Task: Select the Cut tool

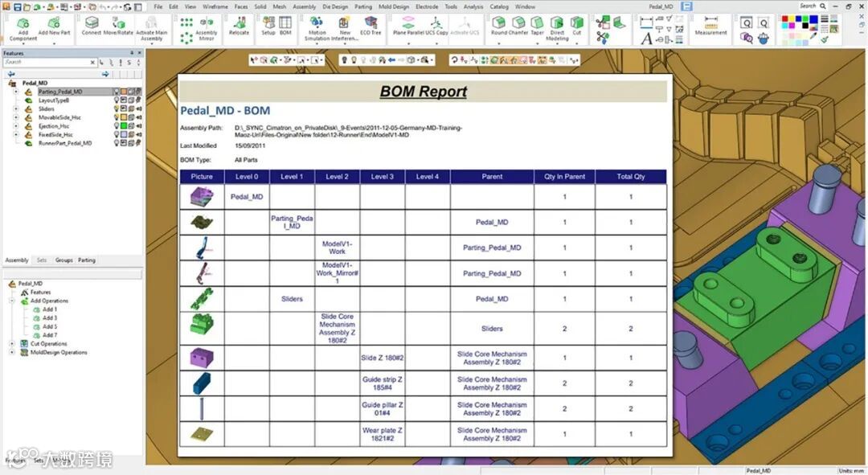Action: pos(577,26)
